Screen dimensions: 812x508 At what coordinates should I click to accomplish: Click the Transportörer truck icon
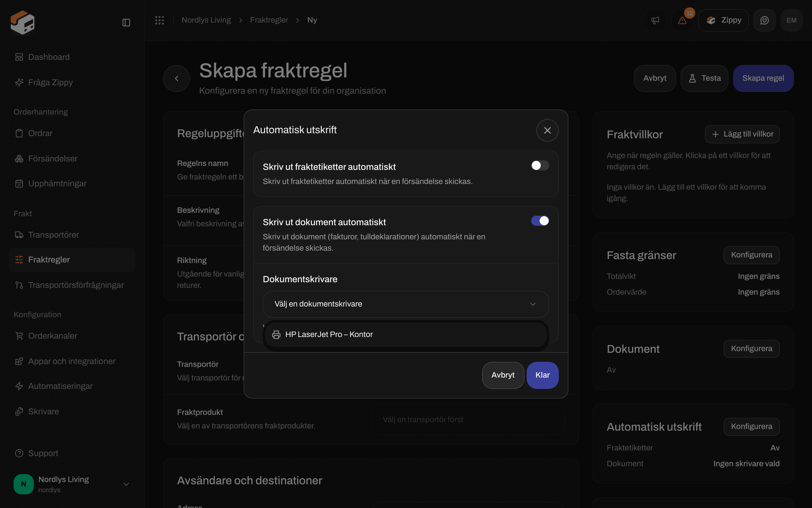(19, 235)
